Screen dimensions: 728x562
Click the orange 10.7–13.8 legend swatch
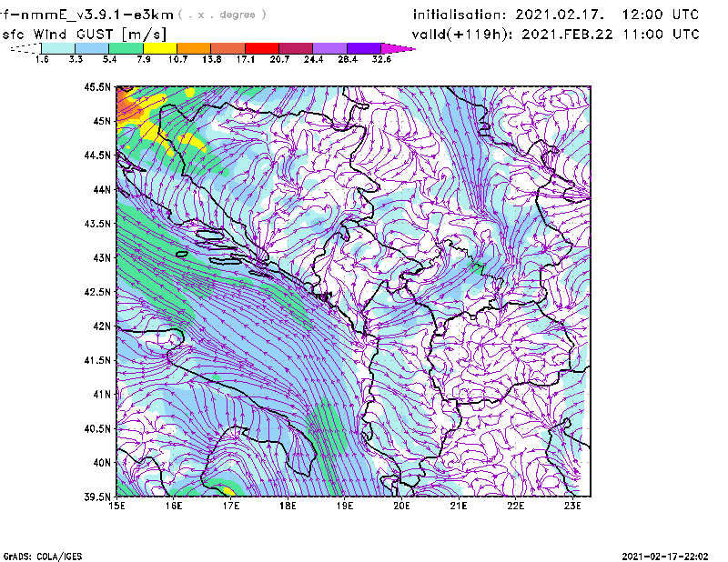click(194, 48)
